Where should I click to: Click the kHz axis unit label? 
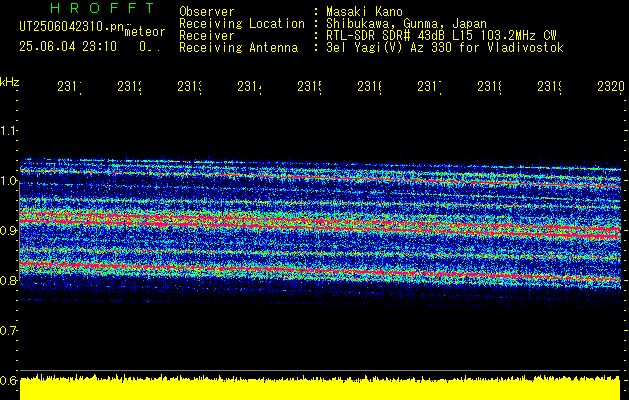point(9,82)
